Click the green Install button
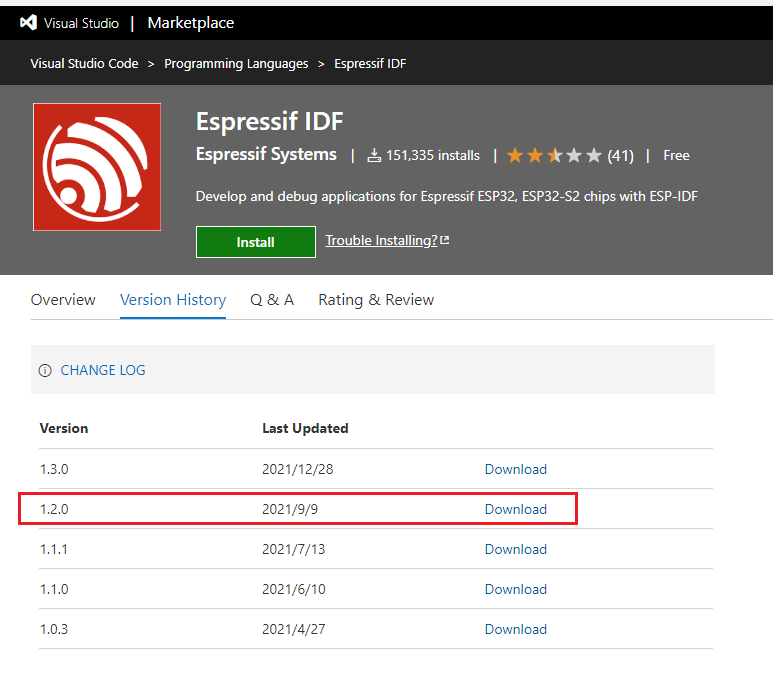This screenshot has width=773, height=689. [x=256, y=242]
